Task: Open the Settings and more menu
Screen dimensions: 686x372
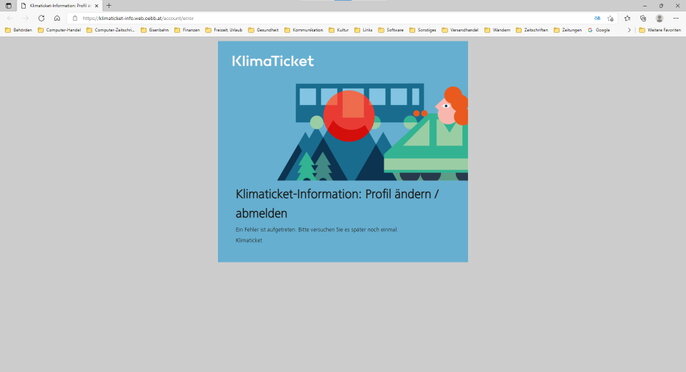Action: [x=676, y=18]
